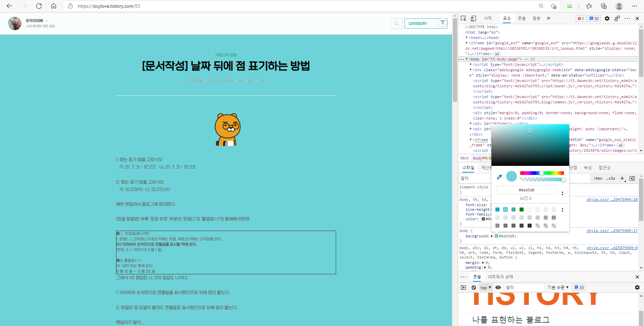644x326 pixels.
Task: Open the browser collections icon
Action: click(604, 6)
